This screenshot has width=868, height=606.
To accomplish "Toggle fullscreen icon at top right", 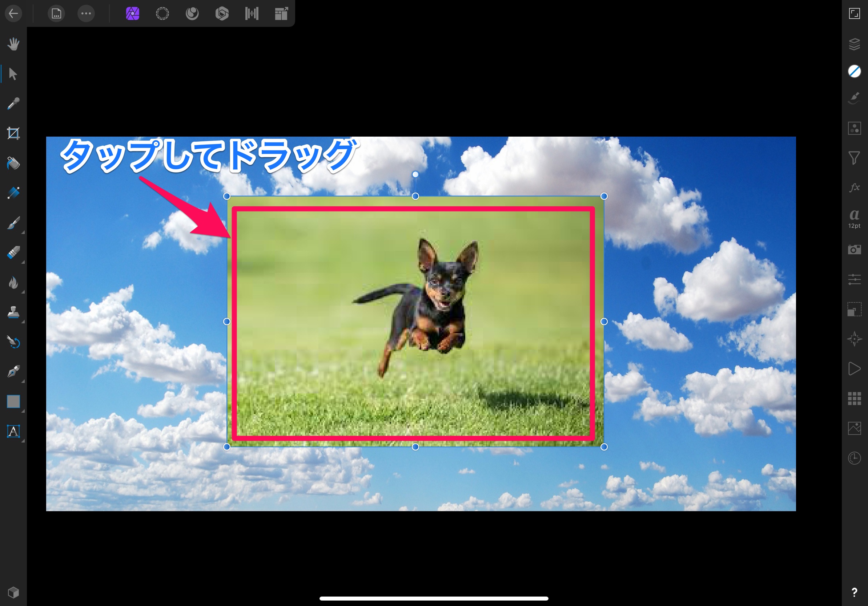I will coord(855,13).
